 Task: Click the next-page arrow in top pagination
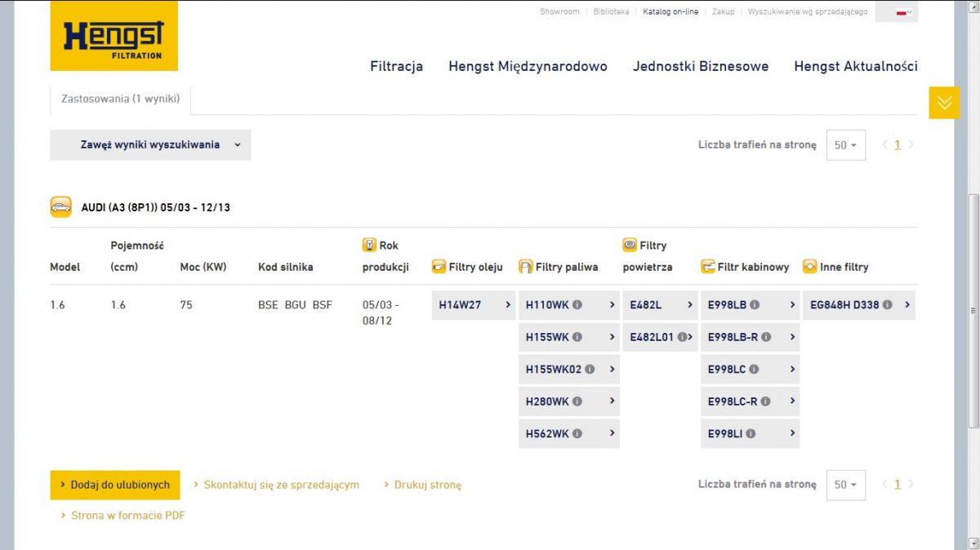(x=911, y=145)
